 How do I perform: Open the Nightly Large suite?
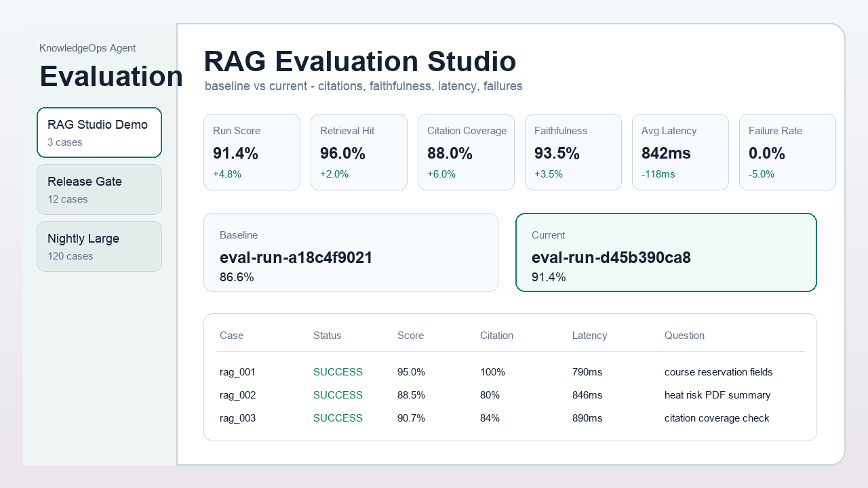click(x=99, y=246)
